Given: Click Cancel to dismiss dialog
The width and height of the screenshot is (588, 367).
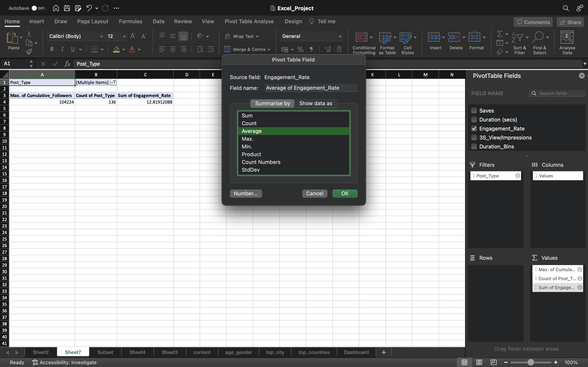Looking at the screenshot, I should [x=315, y=193].
